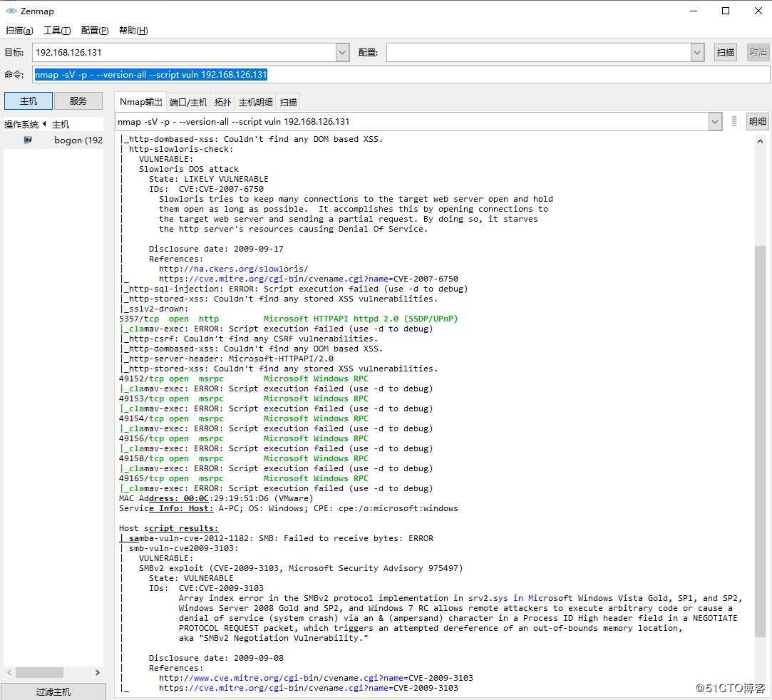Click the 命令 nmap command field
The image size is (772, 700).
click(x=401, y=74)
